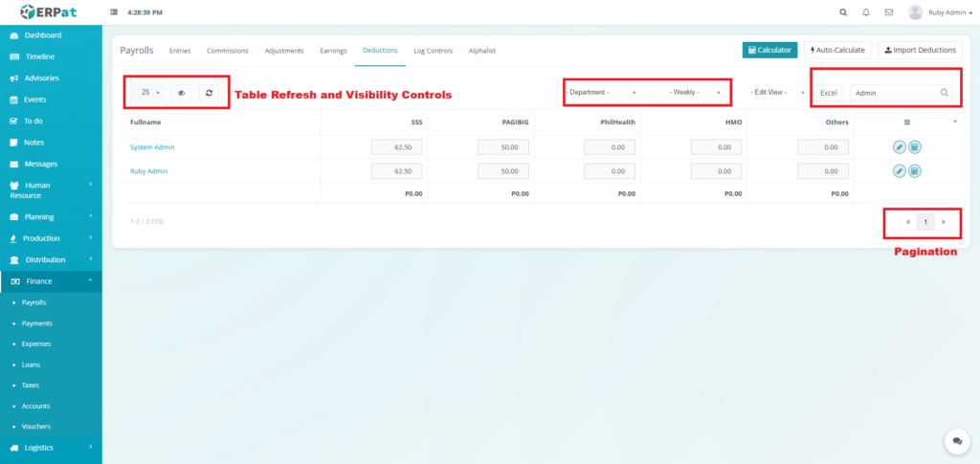
Task: Open Ruby Admin user menu
Action: [x=949, y=12]
